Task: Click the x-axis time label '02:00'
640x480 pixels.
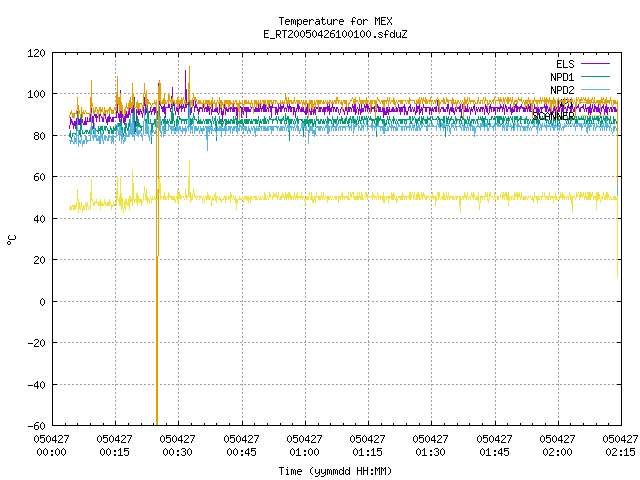Action: tap(557, 452)
